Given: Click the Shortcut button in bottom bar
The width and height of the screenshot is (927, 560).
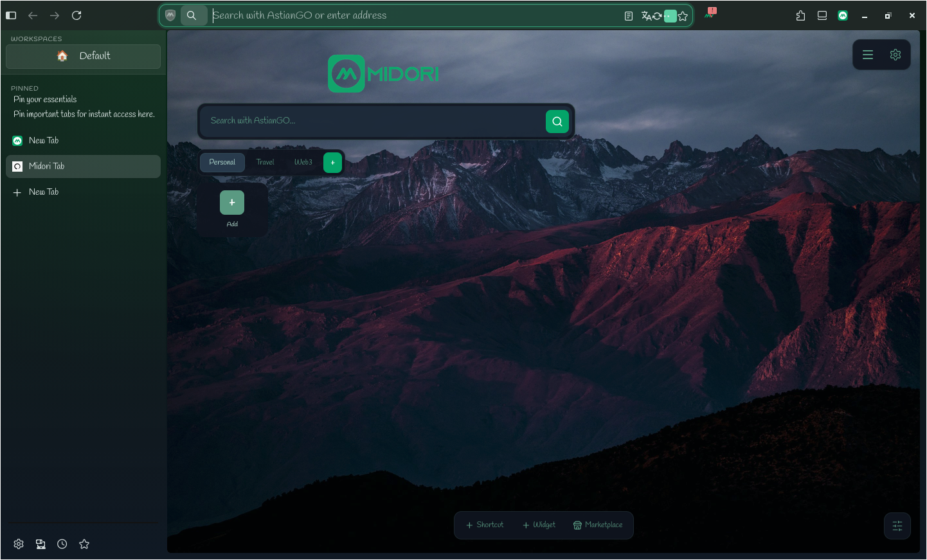Looking at the screenshot, I should (485, 525).
